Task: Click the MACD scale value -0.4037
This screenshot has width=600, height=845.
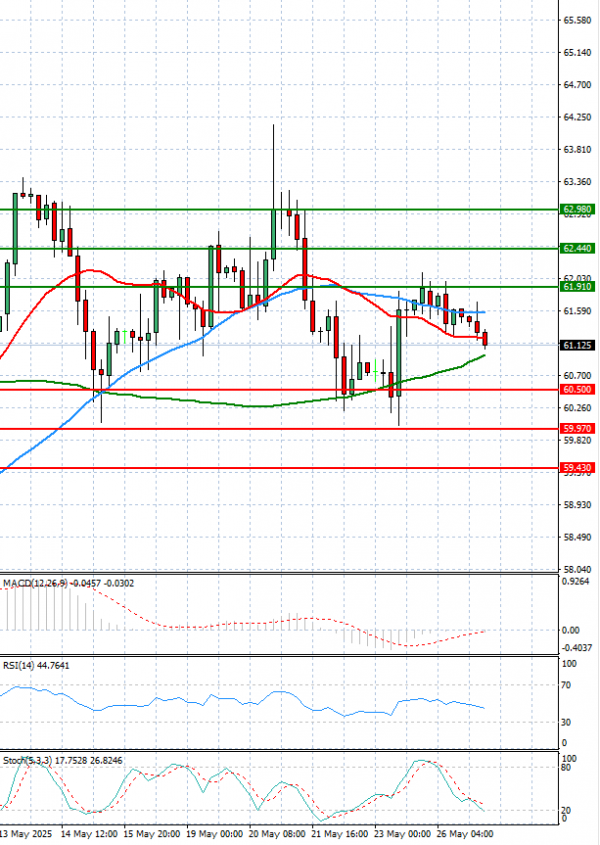Action: [x=576, y=648]
